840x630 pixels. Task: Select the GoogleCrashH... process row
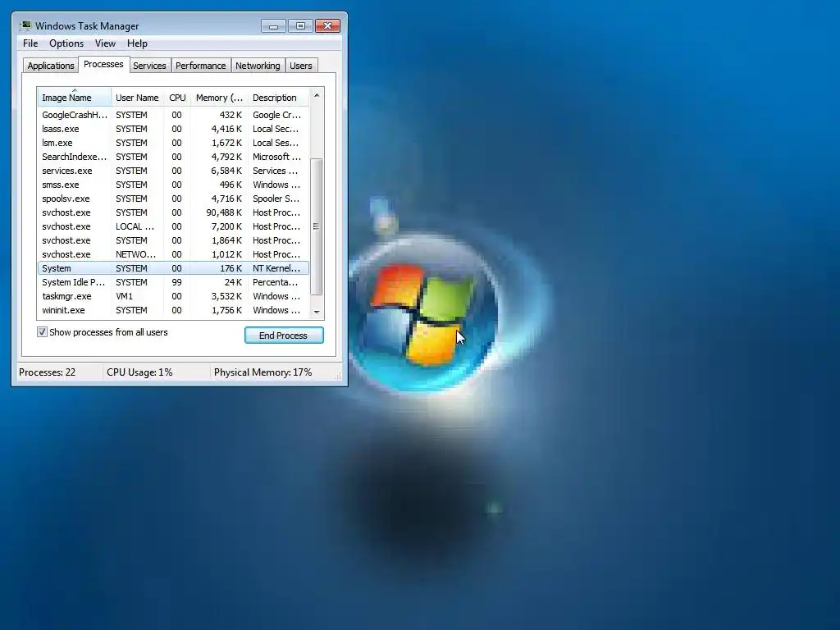(173, 115)
